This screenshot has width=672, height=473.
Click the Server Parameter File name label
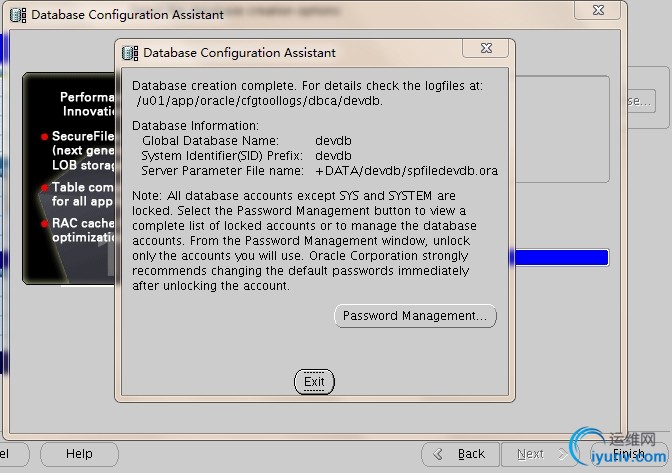click(222, 171)
